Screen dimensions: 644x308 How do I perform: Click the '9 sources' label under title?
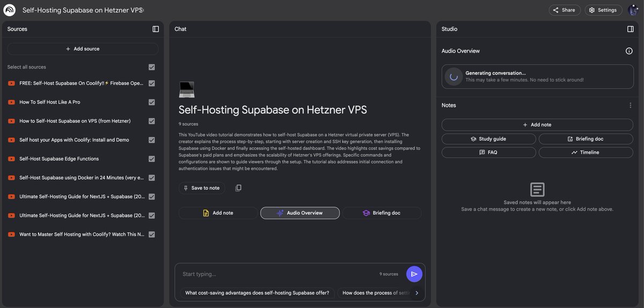[x=188, y=124]
